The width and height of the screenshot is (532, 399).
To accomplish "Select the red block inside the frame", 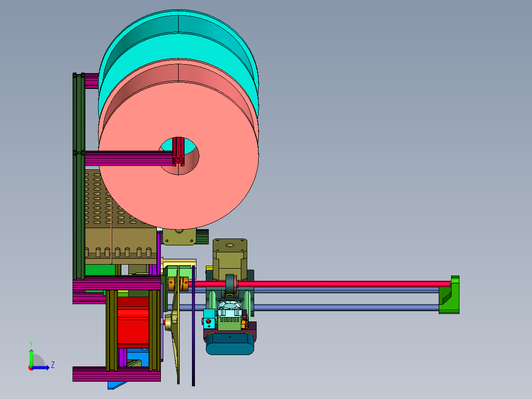I will click(133, 322).
